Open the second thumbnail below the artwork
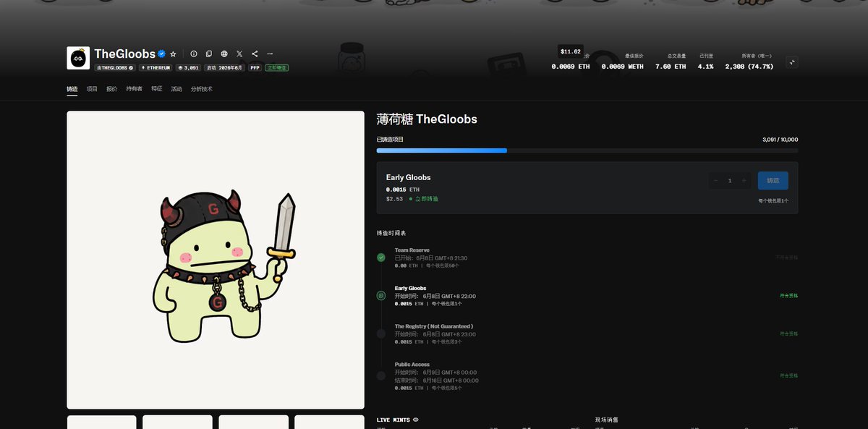868x429 pixels. point(177,422)
